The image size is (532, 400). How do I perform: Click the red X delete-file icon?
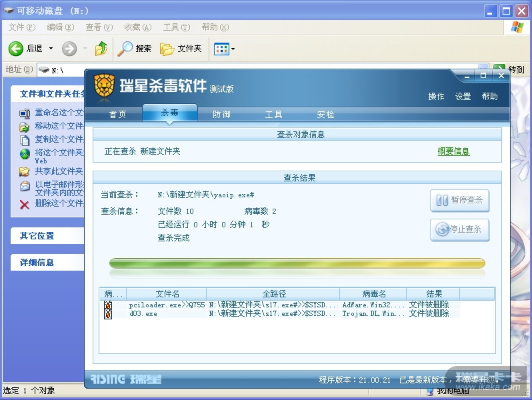25,204
